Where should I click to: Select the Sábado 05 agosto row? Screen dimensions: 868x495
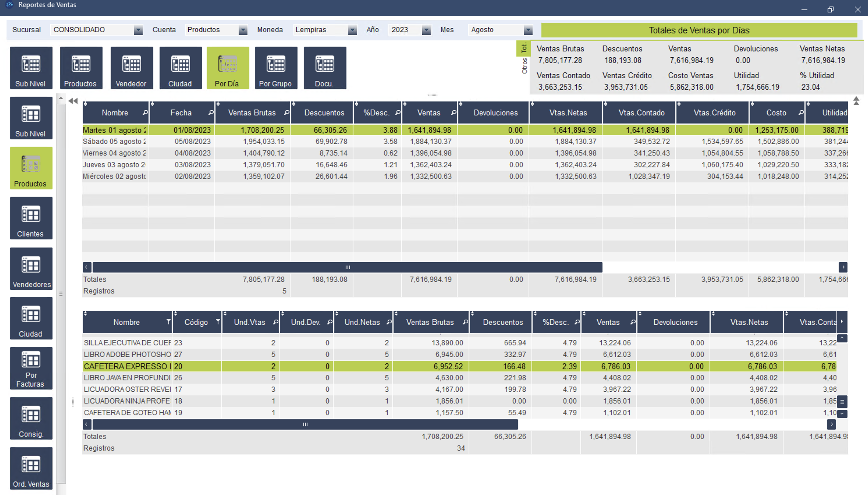click(465, 142)
